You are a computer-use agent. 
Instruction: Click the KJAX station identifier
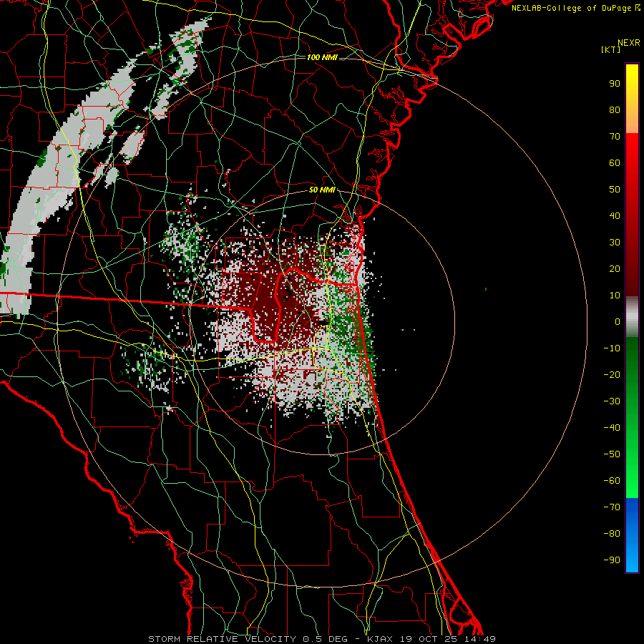coord(380,639)
